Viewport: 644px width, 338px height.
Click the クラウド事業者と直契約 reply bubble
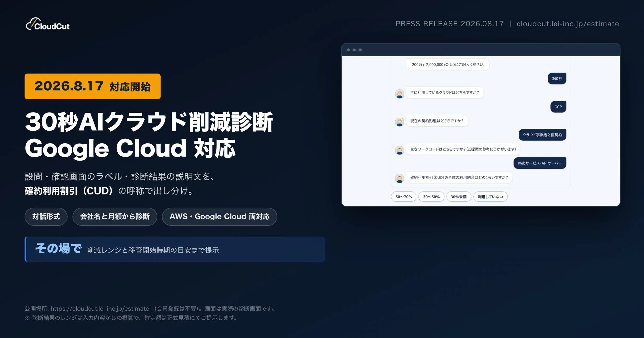click(x=542, y=135)
